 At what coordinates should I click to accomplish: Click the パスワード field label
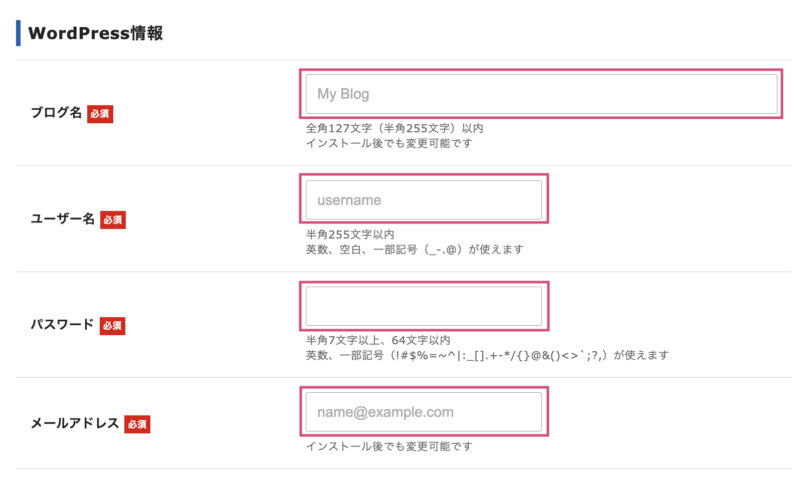tap(62, 325)
